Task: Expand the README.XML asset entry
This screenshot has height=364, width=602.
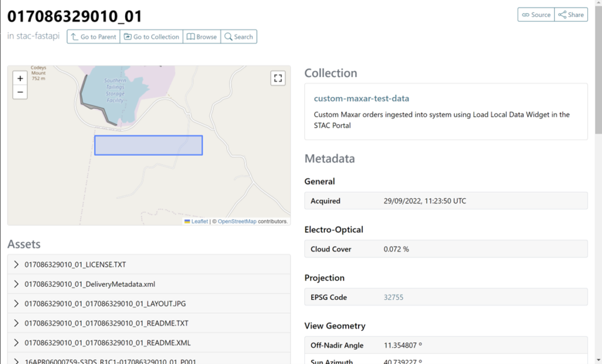Action: coord(16,342)
